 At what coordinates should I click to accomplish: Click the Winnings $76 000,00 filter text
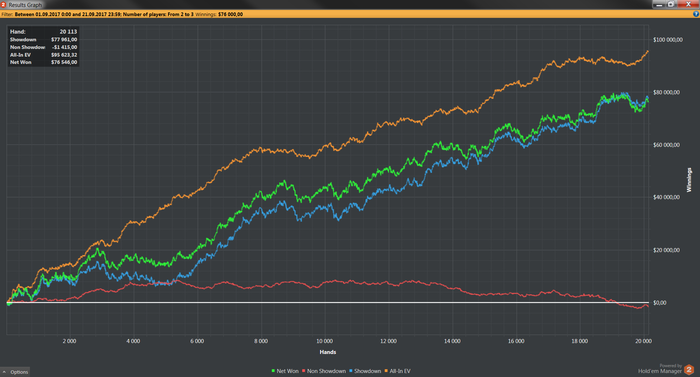[219, 14]
